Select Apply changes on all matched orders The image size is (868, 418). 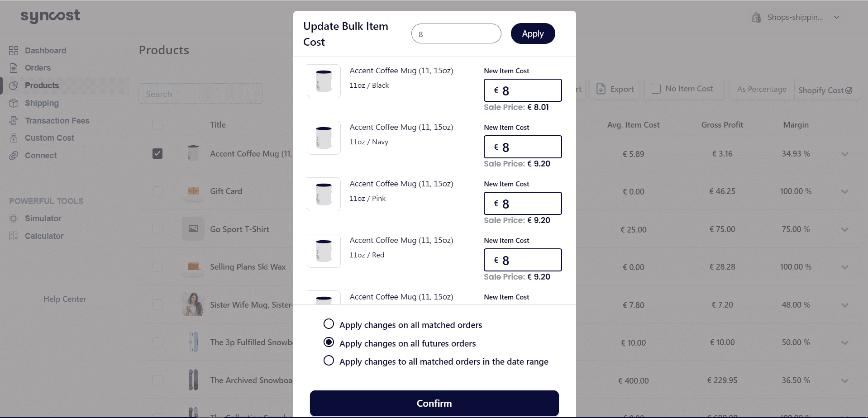pyautogui.click(x=329, y=324)
